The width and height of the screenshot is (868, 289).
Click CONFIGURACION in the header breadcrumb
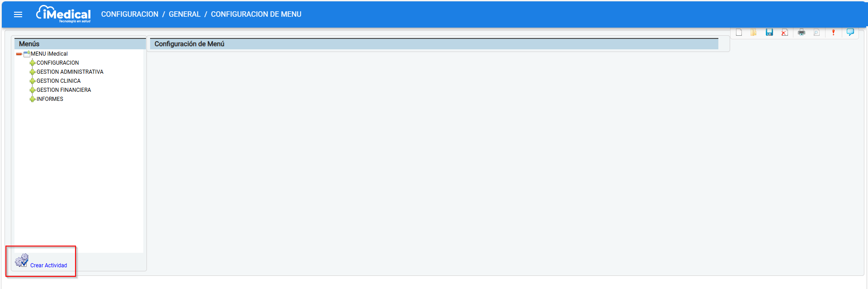(130, 14)
